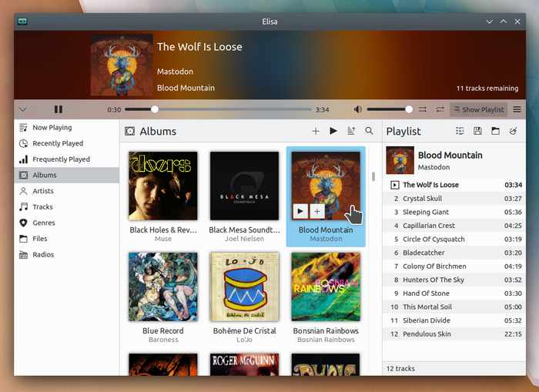Screen dimensions: 539x392
Task: Open the Now Playing view
Action: (x=67, y=128)
